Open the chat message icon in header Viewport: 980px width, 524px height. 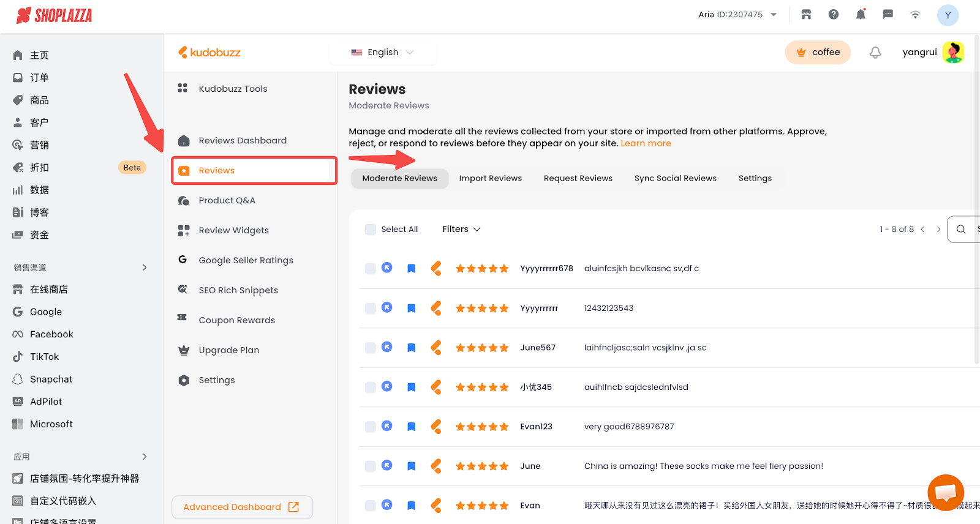point(888,15)
